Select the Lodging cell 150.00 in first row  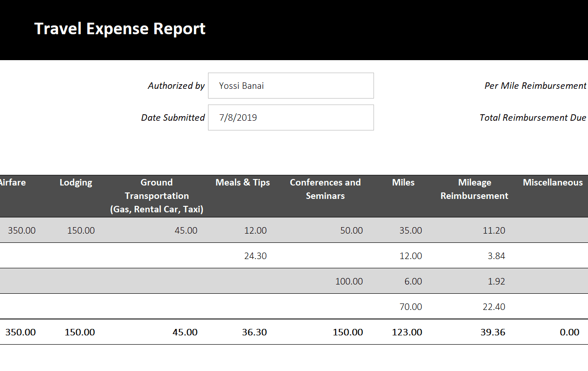(x=81, y=230)
